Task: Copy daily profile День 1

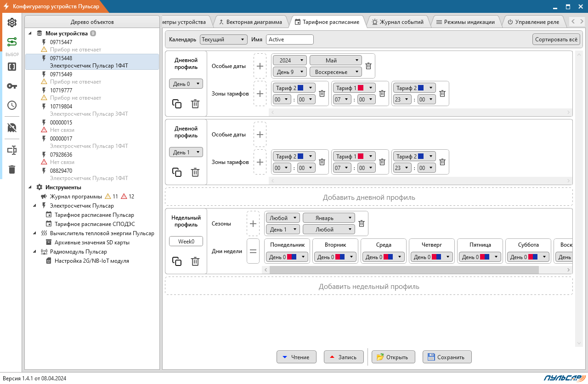Action: tap(177, 172)
